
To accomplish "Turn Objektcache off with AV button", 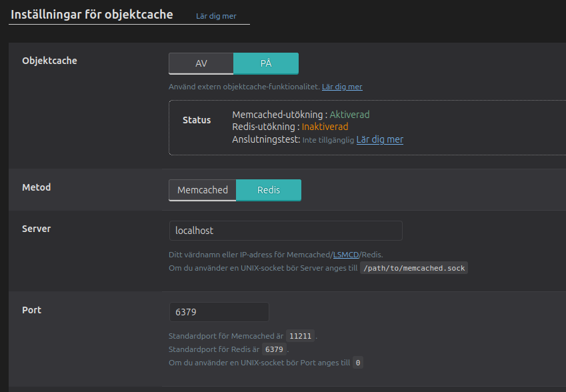I will point(201,63).
